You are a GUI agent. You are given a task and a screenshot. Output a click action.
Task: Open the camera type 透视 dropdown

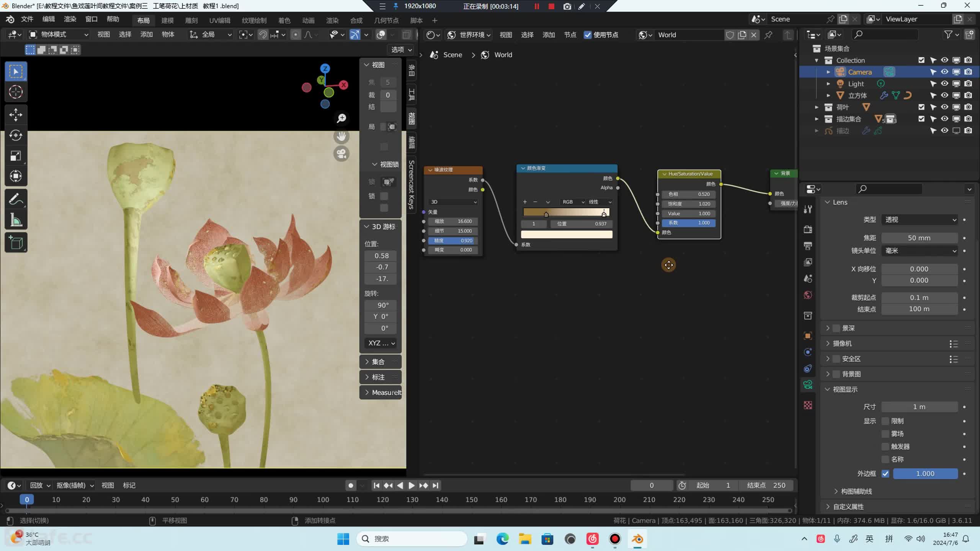(x=920, y=220)
